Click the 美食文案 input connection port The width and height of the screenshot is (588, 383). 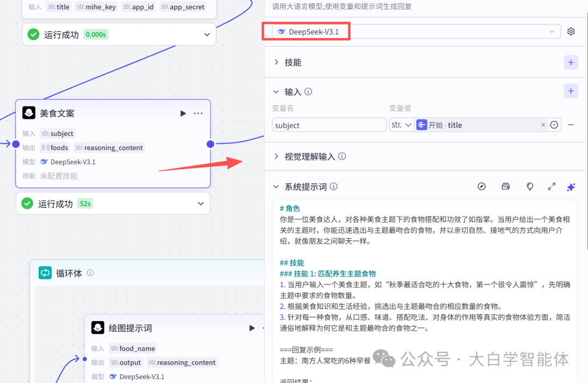click(16, 144)
